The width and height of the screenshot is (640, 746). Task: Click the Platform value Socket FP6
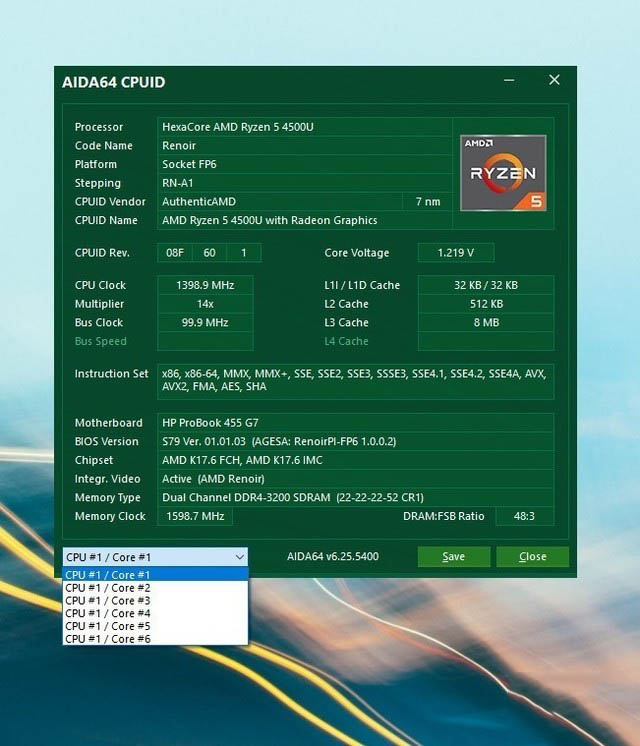coord(305,164)
